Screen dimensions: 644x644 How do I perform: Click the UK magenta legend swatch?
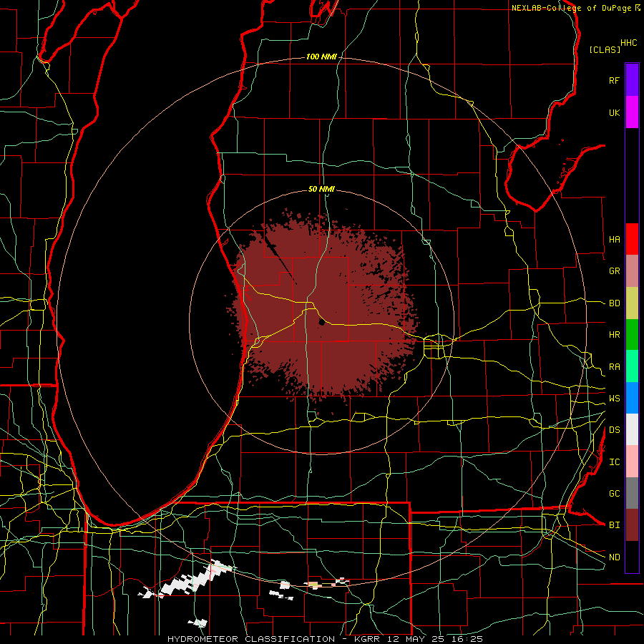[632, 112]
